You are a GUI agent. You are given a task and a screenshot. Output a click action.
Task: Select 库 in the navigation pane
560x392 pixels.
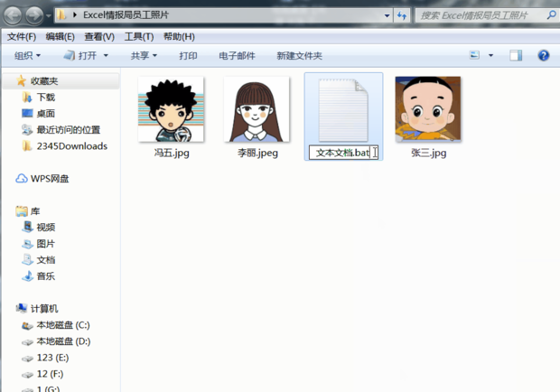click(x=35, y=211)
